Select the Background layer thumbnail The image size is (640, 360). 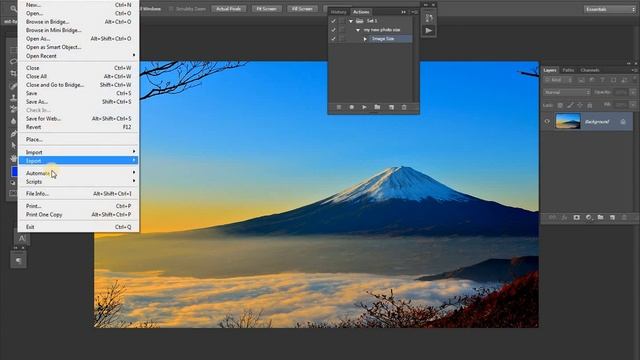568,122
